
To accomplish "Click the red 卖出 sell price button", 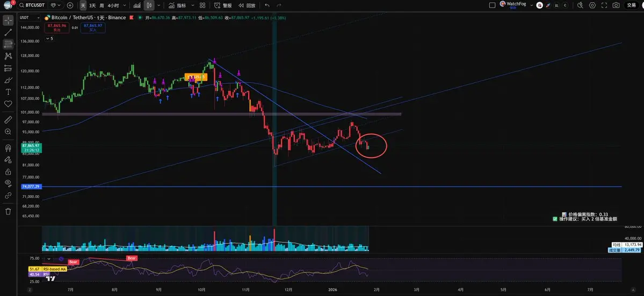I will tap(57, 27).
